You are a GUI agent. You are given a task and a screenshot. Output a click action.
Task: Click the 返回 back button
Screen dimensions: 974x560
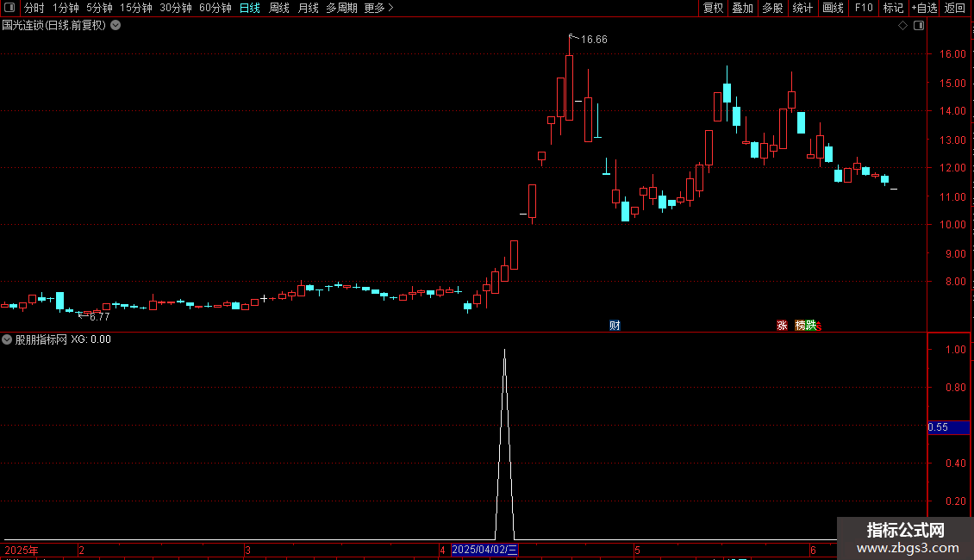[x=955, y=8]
